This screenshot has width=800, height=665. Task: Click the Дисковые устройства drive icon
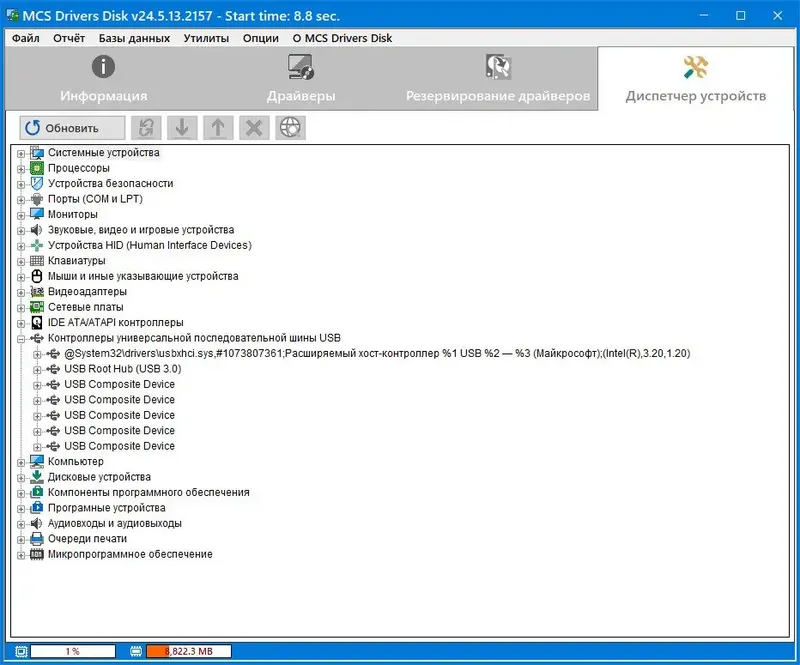(x=37, y=477)
